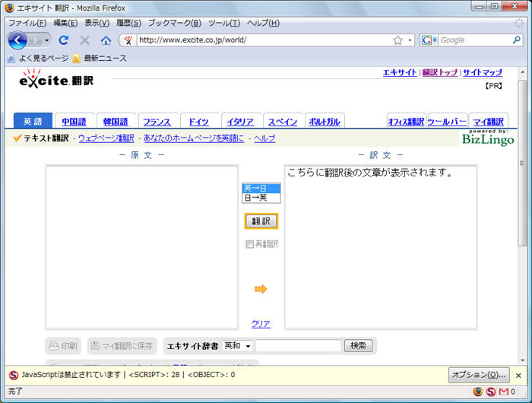Image resolution: width=532 pixels, height=403 pixels.
Task: Click the 印刷 print button
Action: tap(63, 346)
